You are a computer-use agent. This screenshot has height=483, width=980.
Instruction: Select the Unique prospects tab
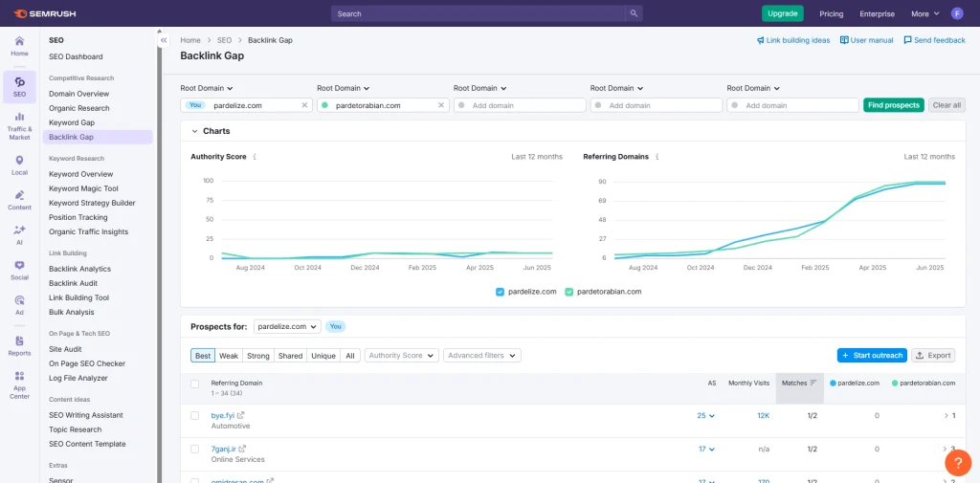click(x=323, y=356)
